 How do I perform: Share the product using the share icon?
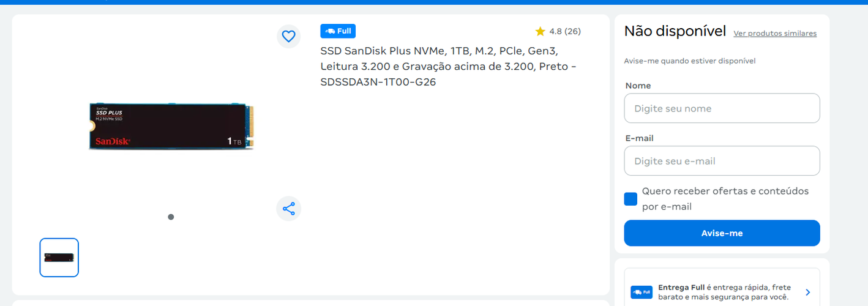[288, 209]
